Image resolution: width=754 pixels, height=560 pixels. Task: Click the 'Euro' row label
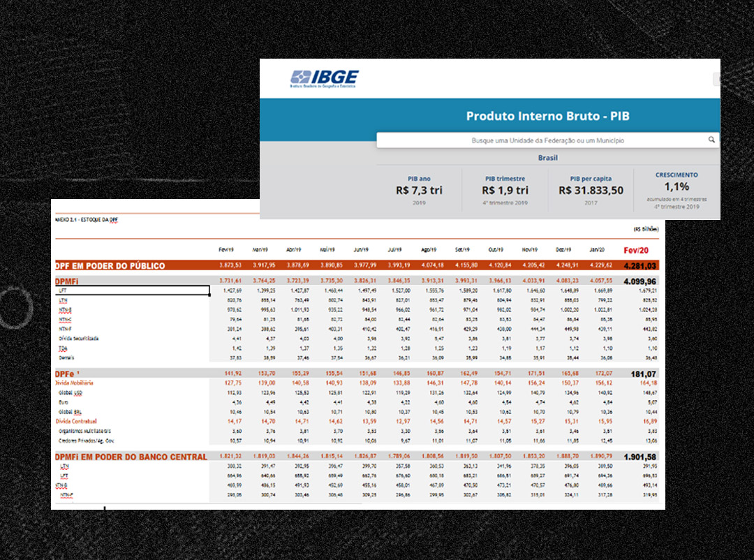tap(64, 402)
